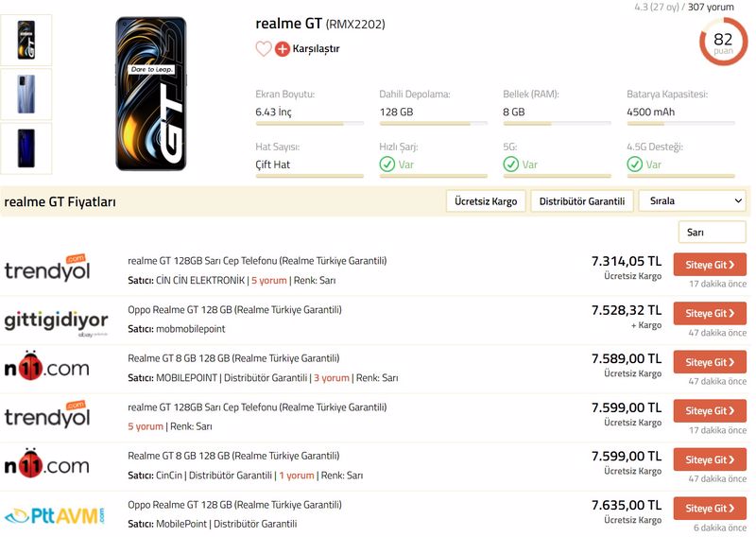Click the 82 puan score circle
The image size is (756, 537).
click(723, 43)
